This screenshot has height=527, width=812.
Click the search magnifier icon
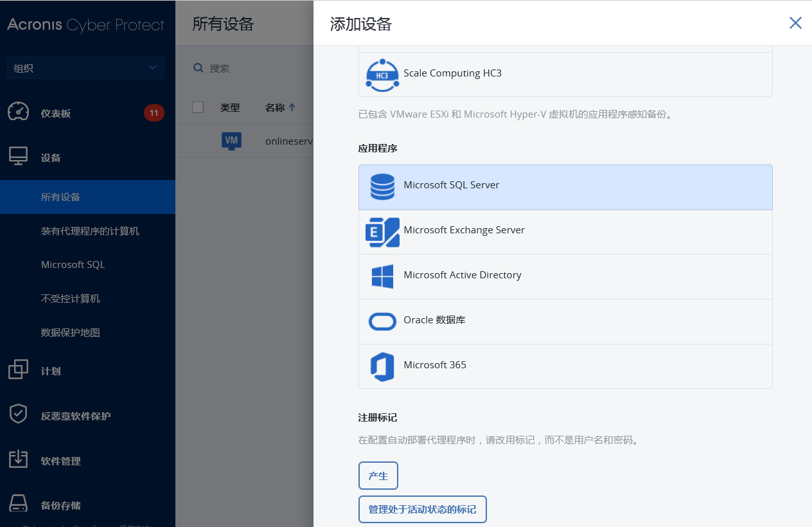[199, 68]
